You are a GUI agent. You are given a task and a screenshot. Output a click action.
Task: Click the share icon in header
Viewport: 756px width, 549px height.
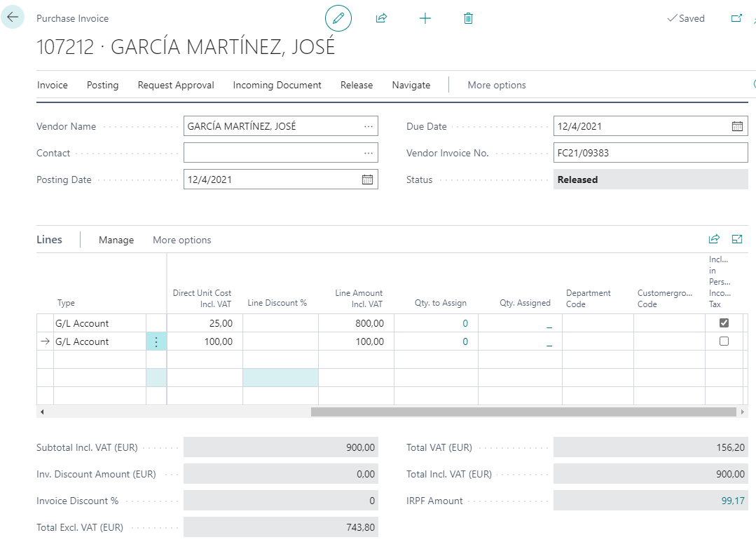(x=381, y=18)
